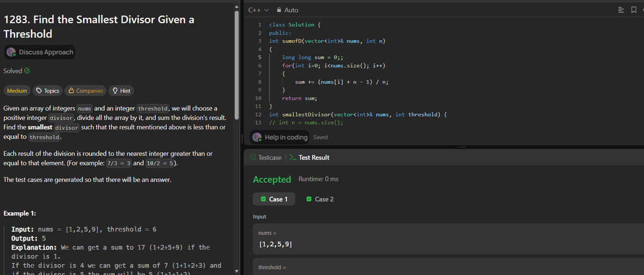644x275 pixels.
Task: Click the Medium difficulty tag
Action: [17, 91]
